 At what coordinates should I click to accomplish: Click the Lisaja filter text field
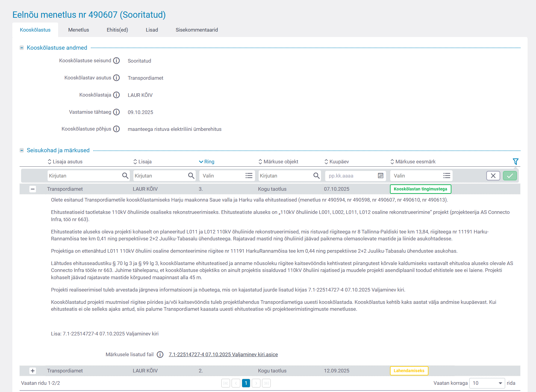[160, 176]
